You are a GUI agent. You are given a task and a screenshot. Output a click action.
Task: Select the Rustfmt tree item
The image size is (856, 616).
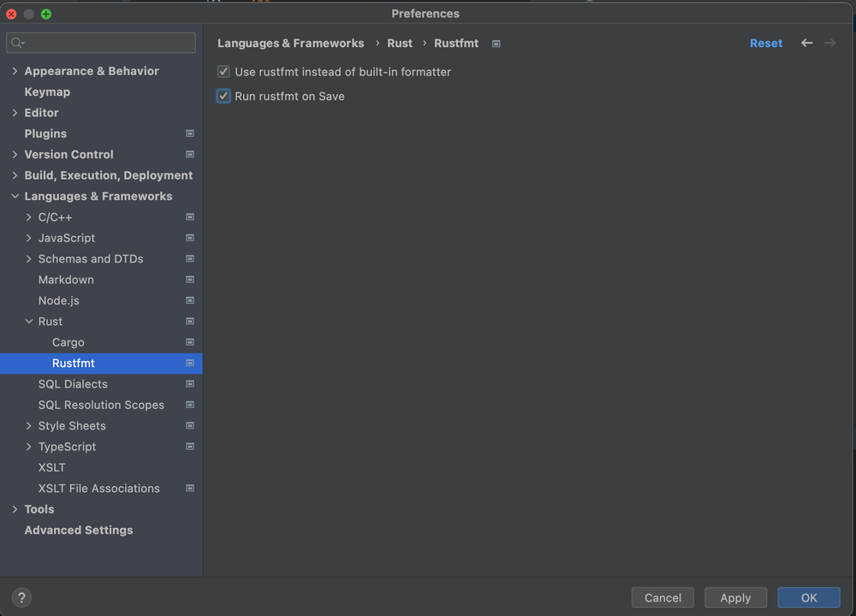point(101,364)
